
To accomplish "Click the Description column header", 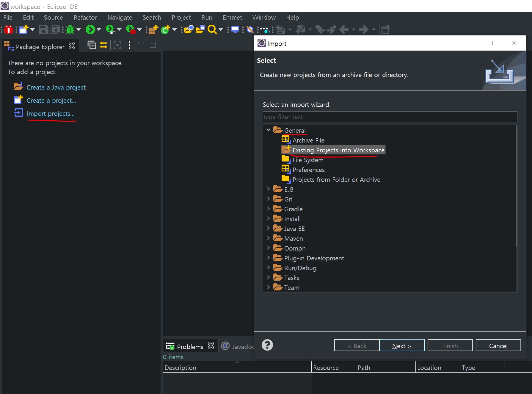I will click(237, 368).
